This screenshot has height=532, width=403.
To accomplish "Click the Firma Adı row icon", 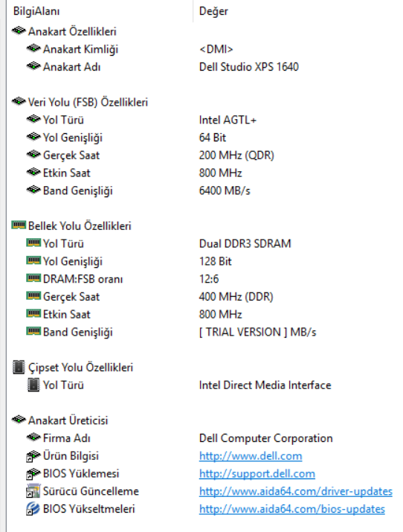I will pos(33,438).
